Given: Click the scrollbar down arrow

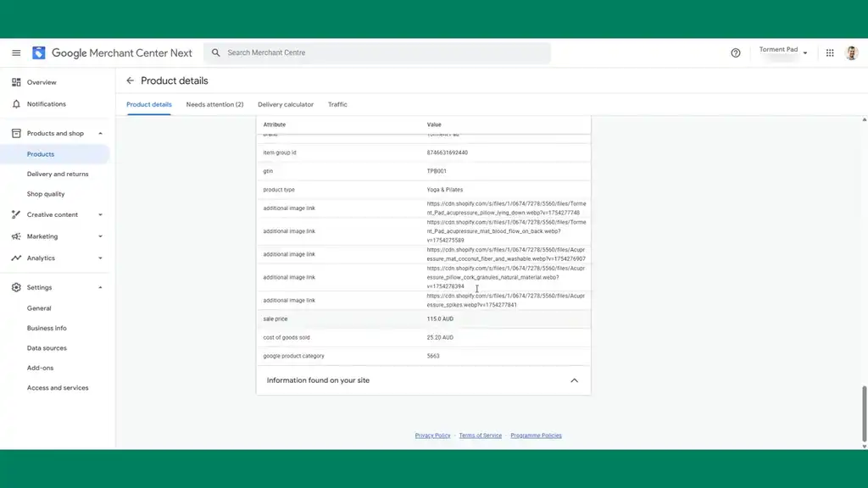Looking at the screenshot, I should tap(864, 446).
